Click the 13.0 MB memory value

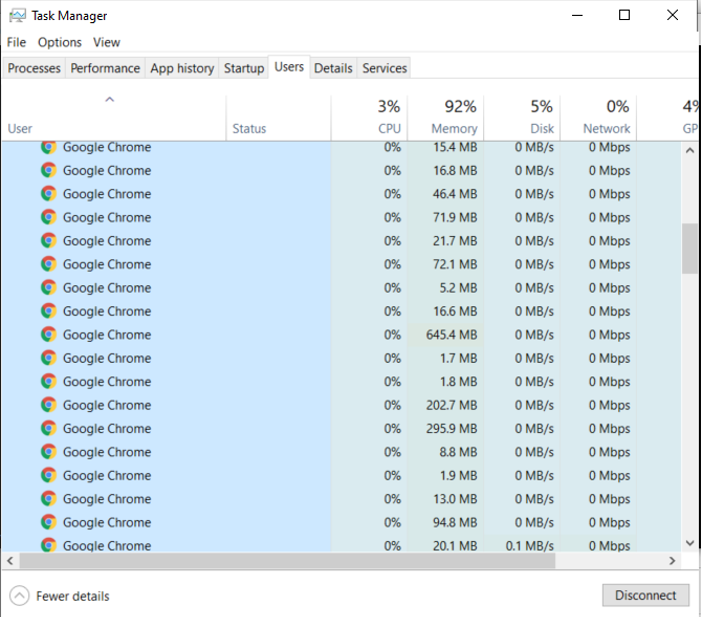[455, 499]
